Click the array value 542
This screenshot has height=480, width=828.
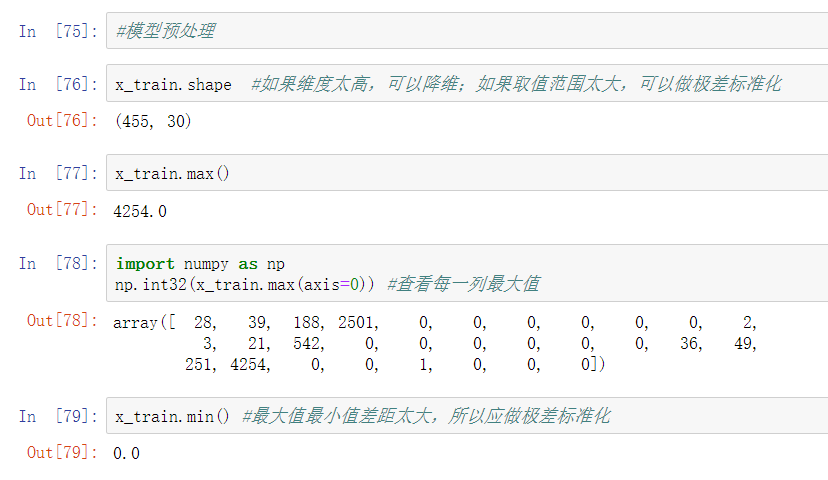(309, 343)
